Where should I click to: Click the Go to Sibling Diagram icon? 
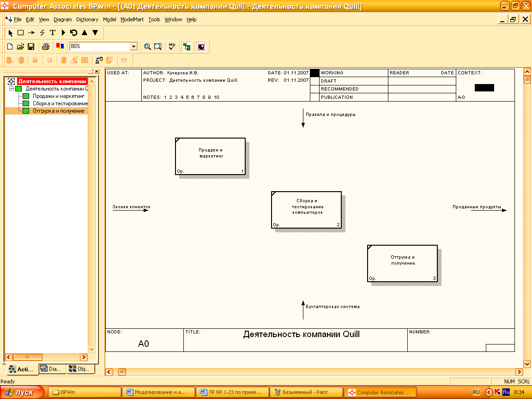pyautogui.click(x=73, y=33)
